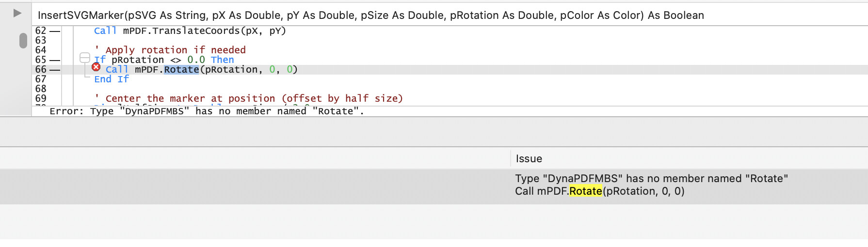Click the End If line in the code
This screenshot has width=868, height=247.
click(x=112, y=79)
